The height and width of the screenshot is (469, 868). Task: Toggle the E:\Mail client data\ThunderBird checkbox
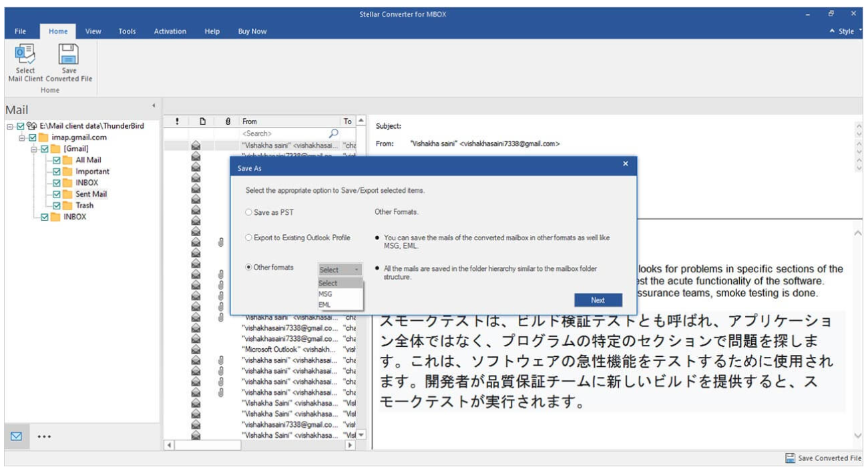tap(20, 125)
